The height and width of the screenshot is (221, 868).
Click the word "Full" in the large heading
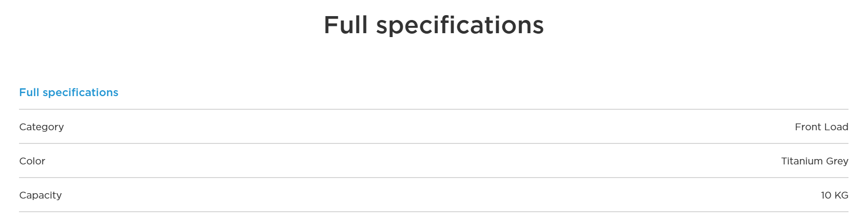[x=346, y=25]
